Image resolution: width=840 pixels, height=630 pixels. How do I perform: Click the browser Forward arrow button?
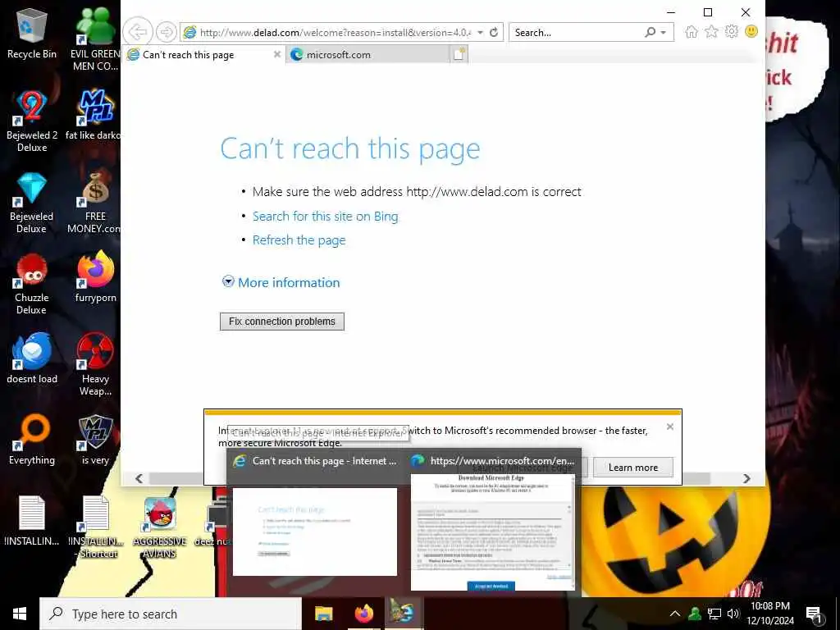click(166, 32)
